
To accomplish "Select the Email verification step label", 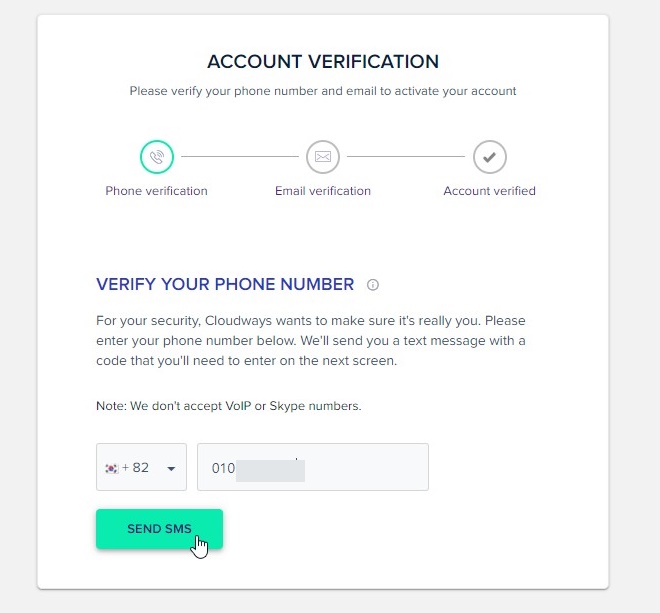I will (x=323, y=191).
